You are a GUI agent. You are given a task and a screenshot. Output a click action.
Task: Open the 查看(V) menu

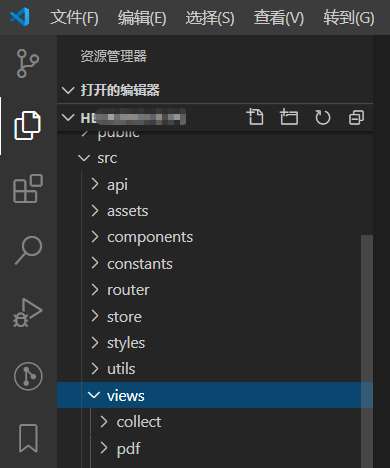tap(279, 17)
